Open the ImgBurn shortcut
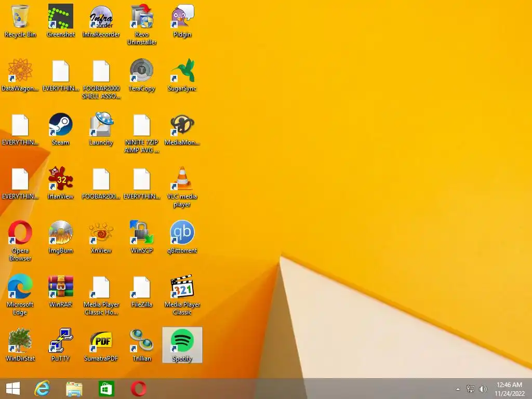 click(x=60, y=237)
